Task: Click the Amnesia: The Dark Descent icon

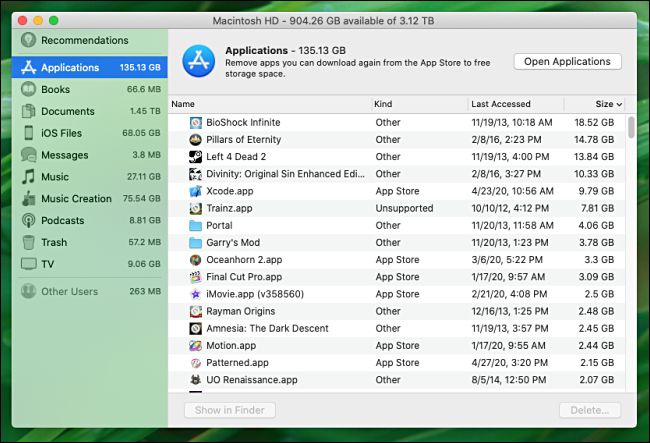Action: pyautogui.click(x=195, y=329)
